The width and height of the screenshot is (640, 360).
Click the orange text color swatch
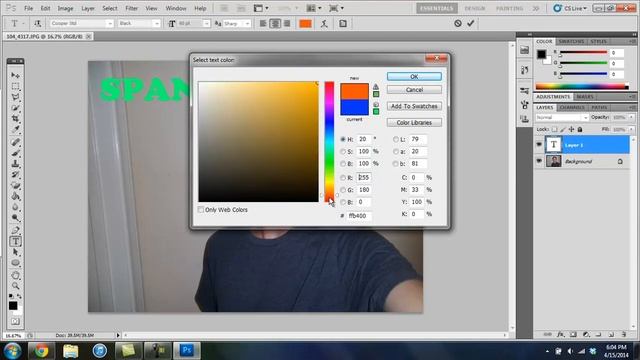[x=305, y=24]
